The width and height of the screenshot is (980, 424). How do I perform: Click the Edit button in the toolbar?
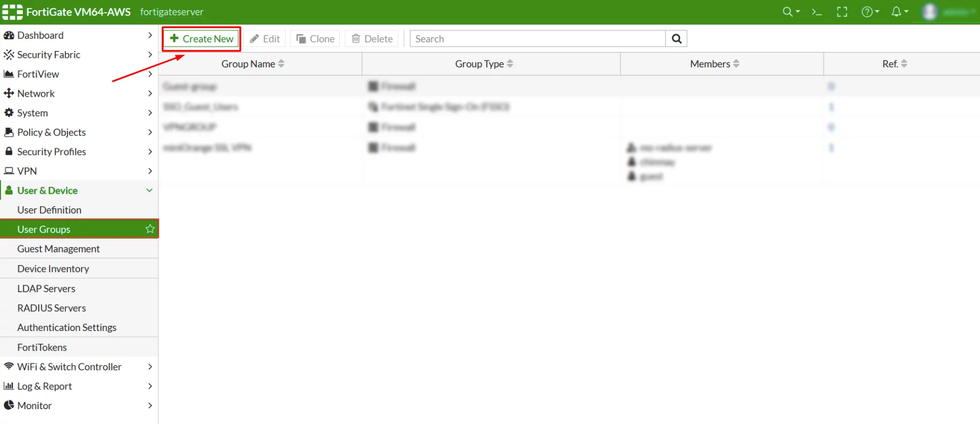tap(265, 39)
